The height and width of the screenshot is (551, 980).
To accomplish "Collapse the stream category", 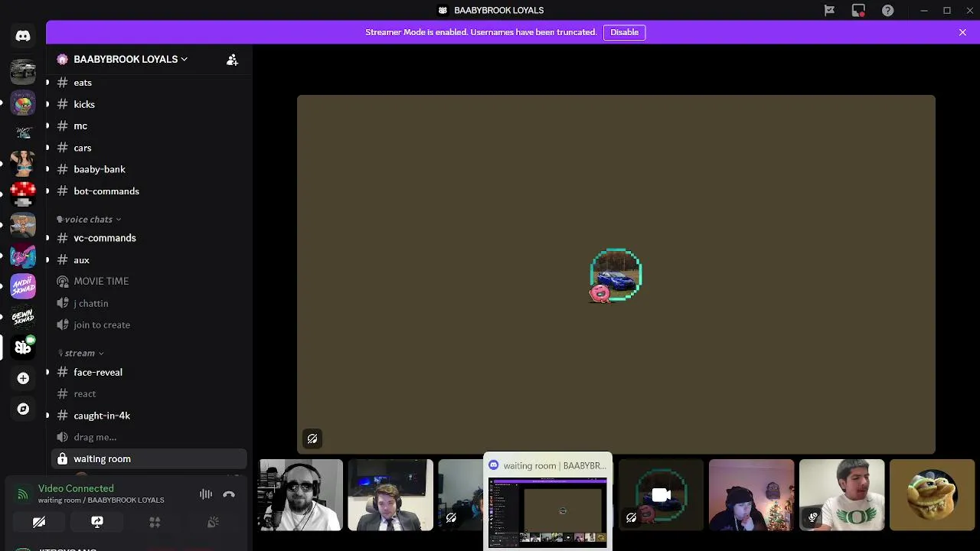I will pos(80,354).
